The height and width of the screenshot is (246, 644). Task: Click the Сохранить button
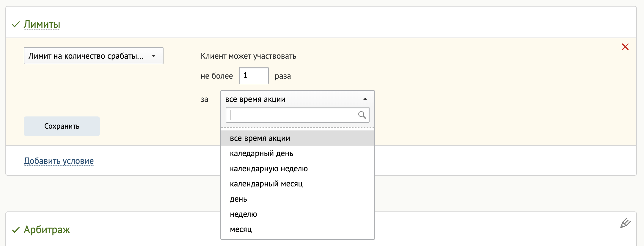point(62,126)
